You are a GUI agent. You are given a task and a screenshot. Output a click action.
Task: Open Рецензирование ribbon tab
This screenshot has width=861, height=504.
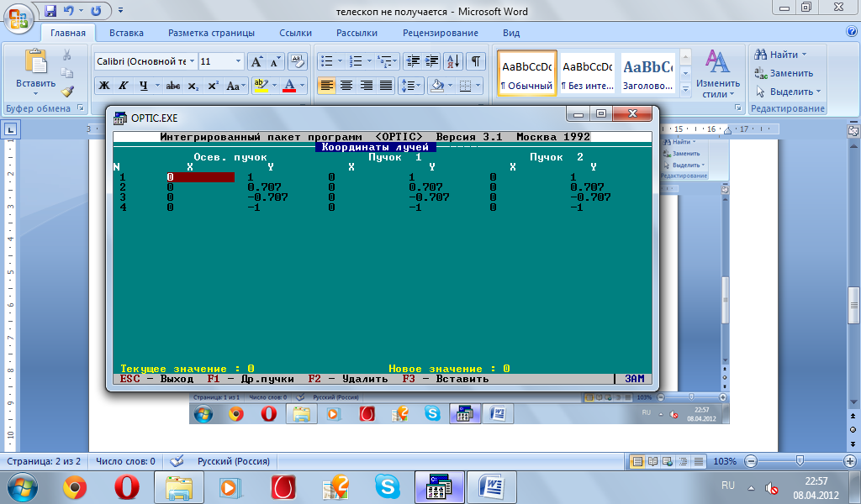point(441,33)
